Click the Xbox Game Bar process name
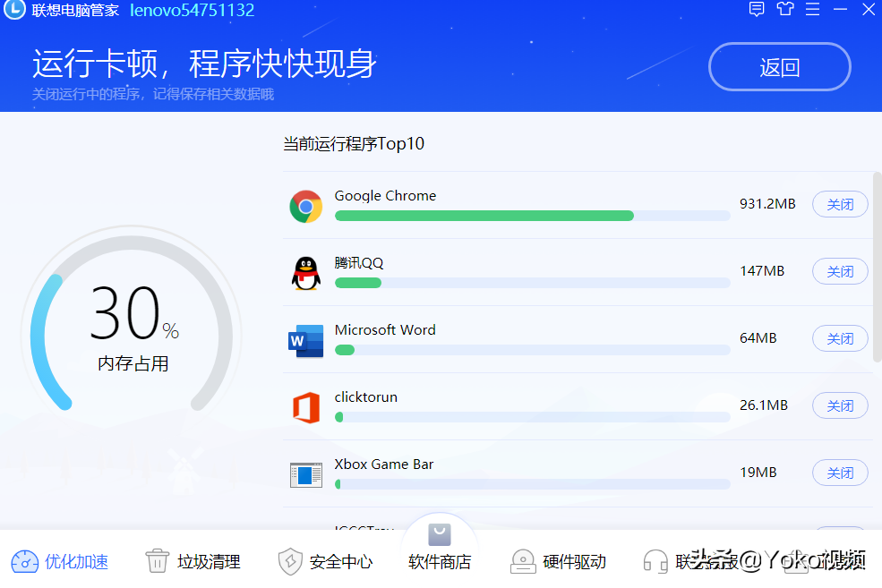The image size is (882, 588). tap(384, 464)
